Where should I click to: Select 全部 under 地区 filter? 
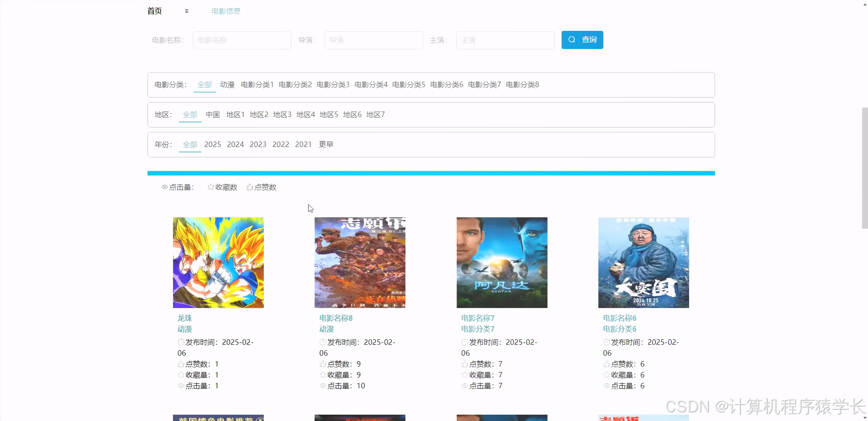tap(190, 114)
